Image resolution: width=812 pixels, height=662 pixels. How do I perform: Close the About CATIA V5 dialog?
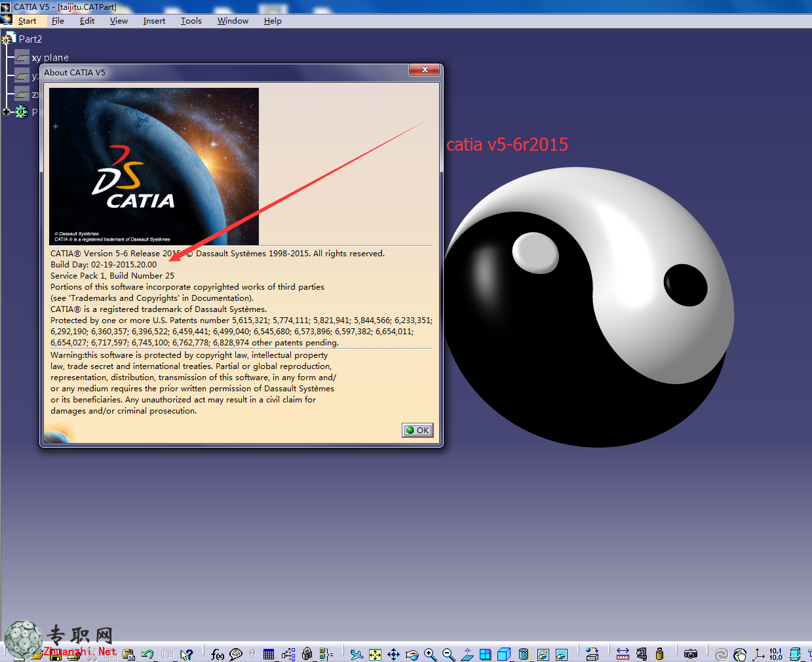point(425,69)
